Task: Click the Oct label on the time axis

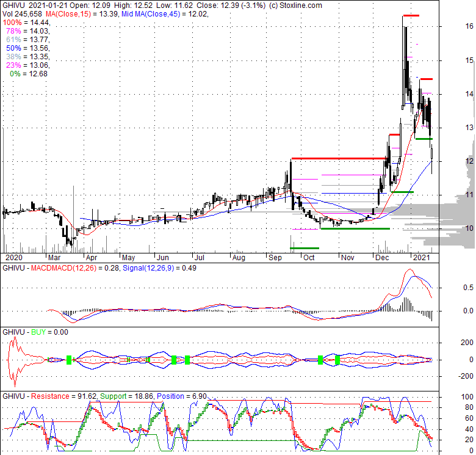Action: tap(309, 258)
